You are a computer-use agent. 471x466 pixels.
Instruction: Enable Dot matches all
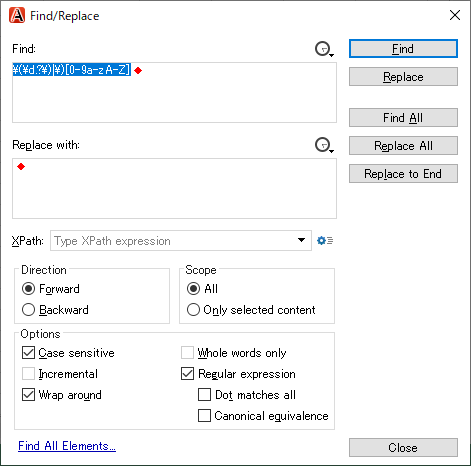[x=204, y=395]
